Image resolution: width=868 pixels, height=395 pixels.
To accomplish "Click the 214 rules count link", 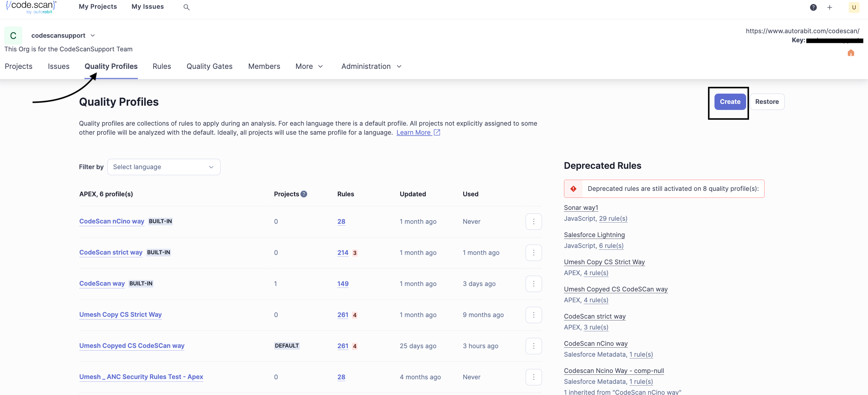I will click(343, 253).
